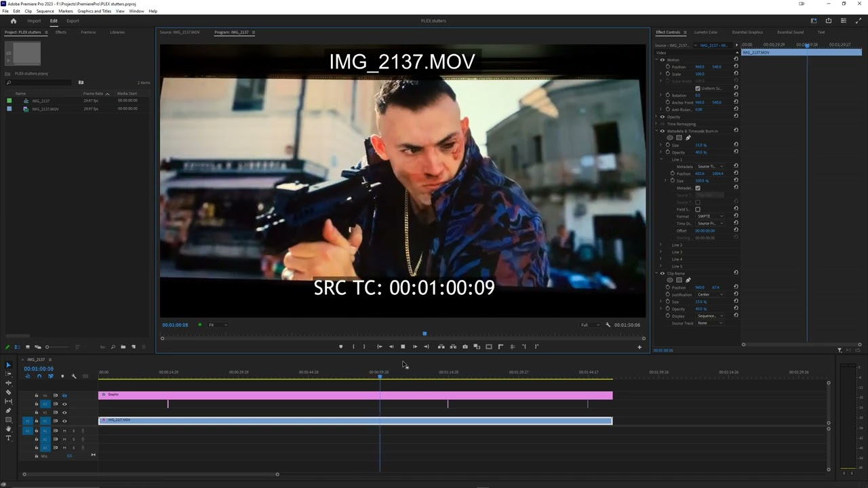868x488 pixels.
Task: Open Export workspace
Action: (73, 21)
